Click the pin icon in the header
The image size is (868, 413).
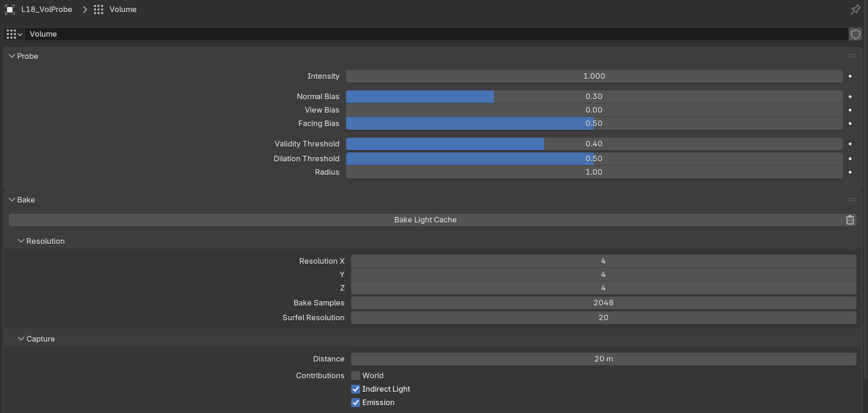coord(855,9)
